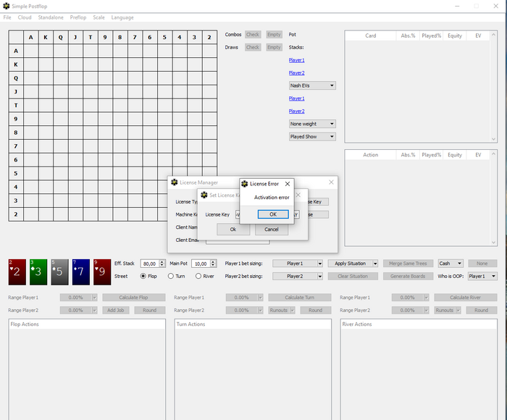
Task: Click the Calculate Turn button
Action: (x=300, y=298)
